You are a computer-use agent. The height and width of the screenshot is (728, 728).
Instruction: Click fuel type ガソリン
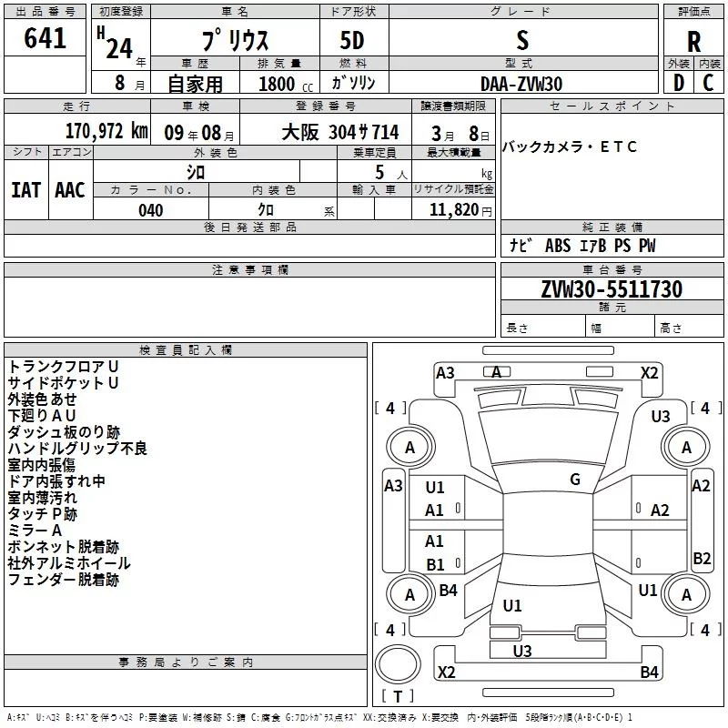[353, 83]
